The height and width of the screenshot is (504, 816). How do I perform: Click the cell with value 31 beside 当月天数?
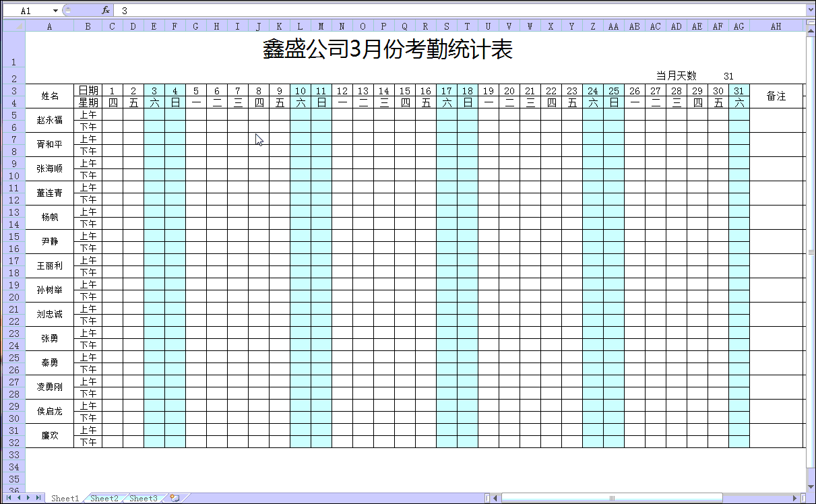728,76
